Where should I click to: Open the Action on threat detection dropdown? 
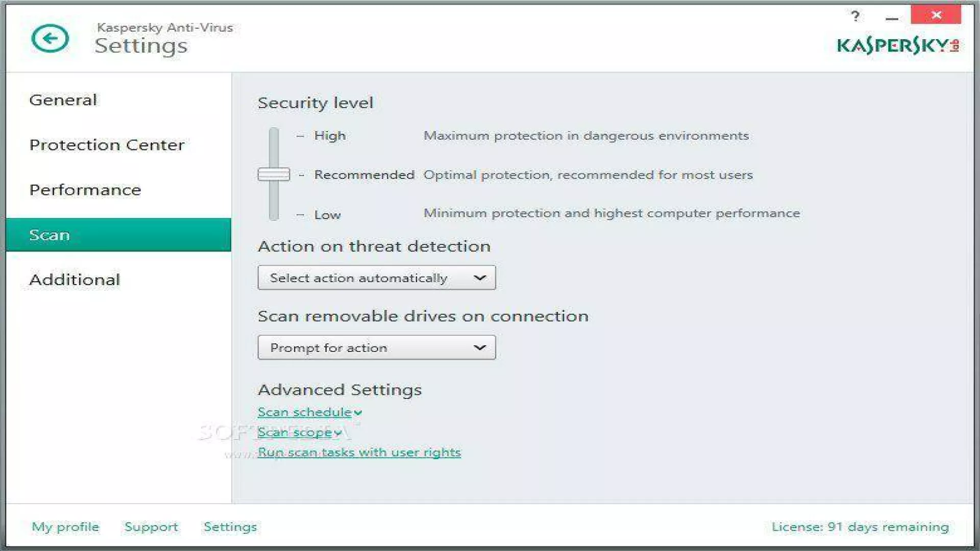pos(377,278)
